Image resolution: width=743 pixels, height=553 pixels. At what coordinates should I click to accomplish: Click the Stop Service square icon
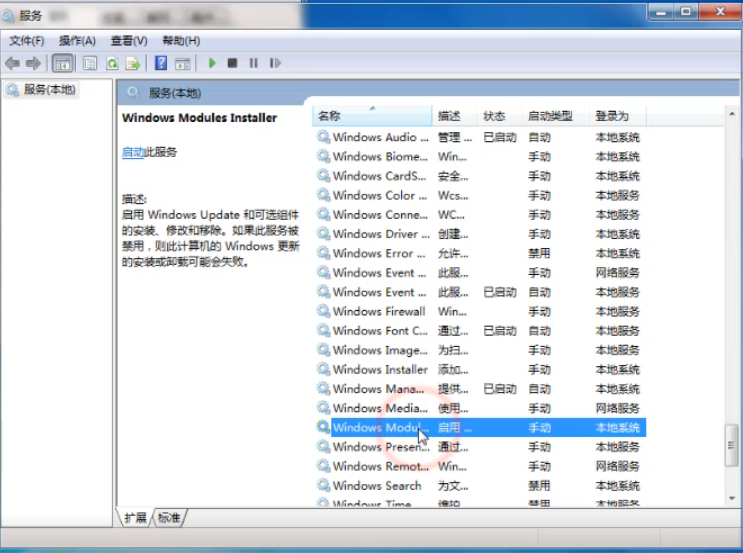coord(232,63)
